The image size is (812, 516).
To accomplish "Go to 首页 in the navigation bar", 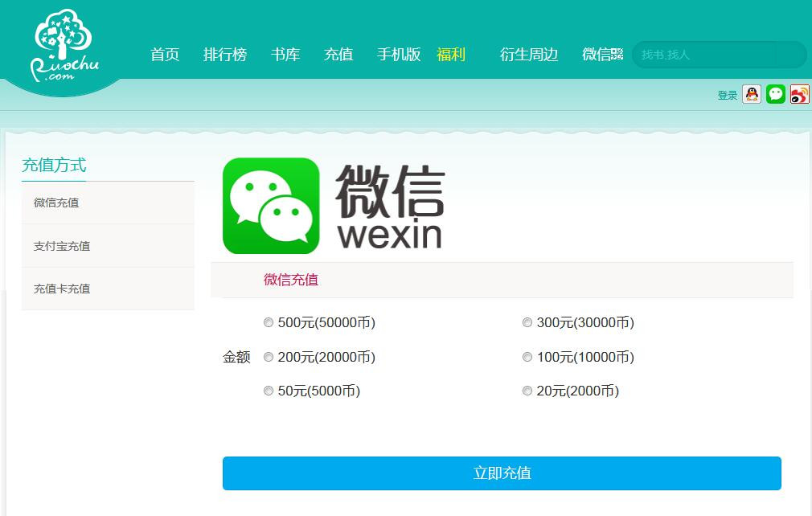I will (165, 55).
